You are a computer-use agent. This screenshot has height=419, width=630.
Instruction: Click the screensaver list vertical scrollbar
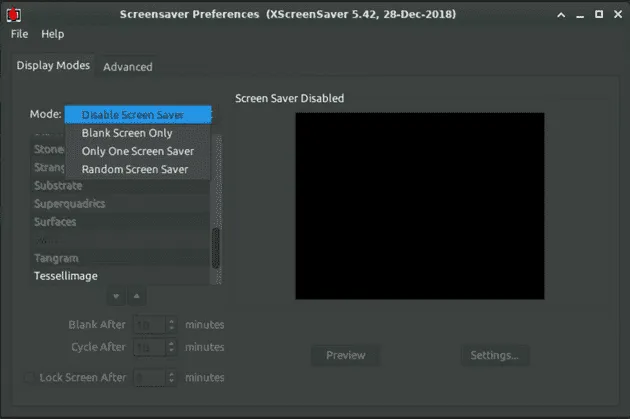click(x=216, y=245)
